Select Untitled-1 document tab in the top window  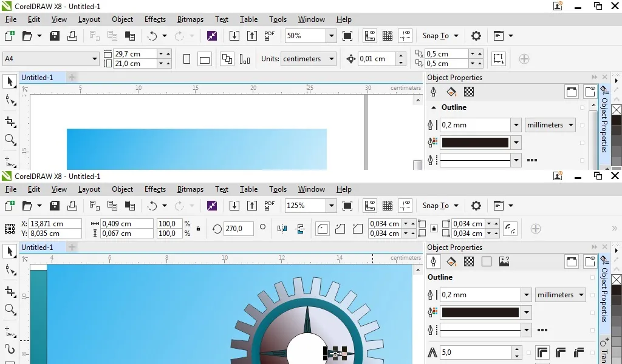pyautogui.click(x=37, y=78)
